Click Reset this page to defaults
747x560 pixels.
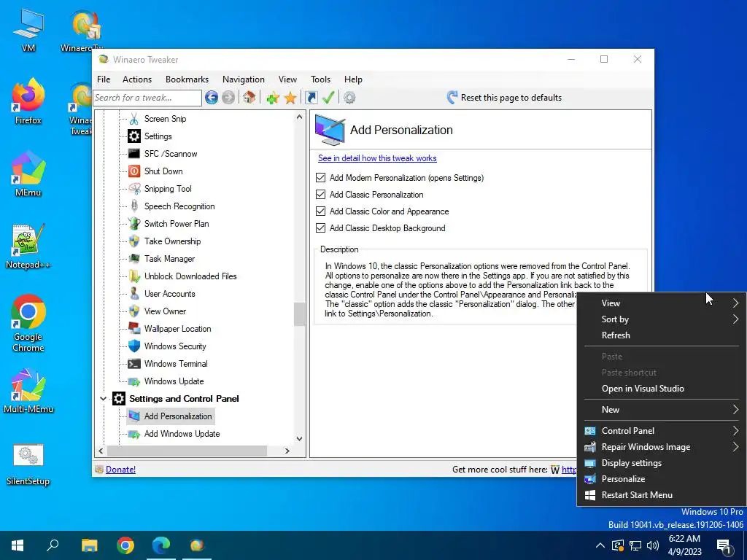point(504,98)
